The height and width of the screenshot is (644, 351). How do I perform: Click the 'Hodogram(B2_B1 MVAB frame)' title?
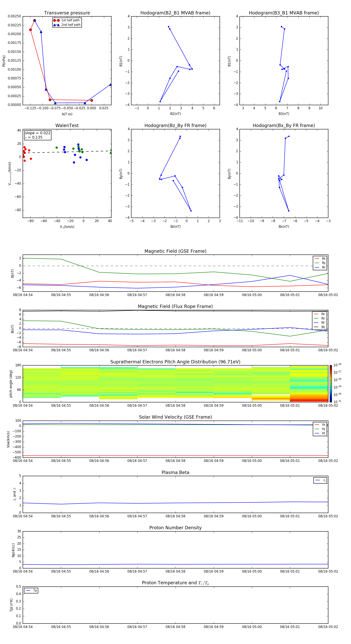[x=175, y=13]
